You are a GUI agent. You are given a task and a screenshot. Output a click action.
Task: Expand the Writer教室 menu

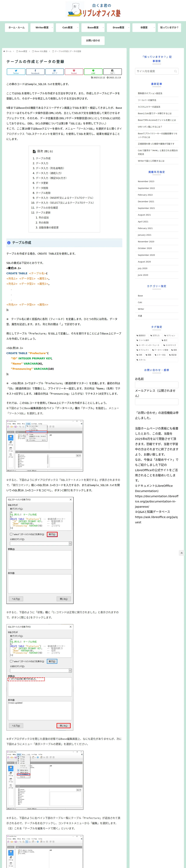pos(42,28)
